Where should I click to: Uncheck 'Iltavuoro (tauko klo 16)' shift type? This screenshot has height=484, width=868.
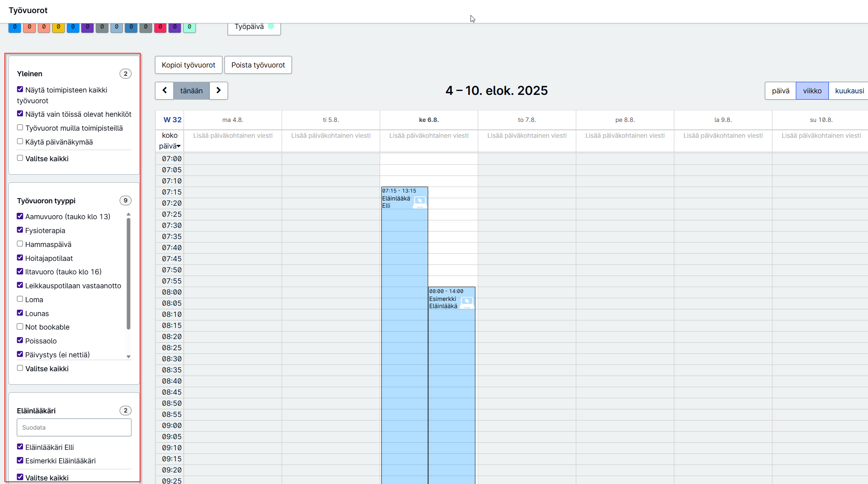[20, 271]
